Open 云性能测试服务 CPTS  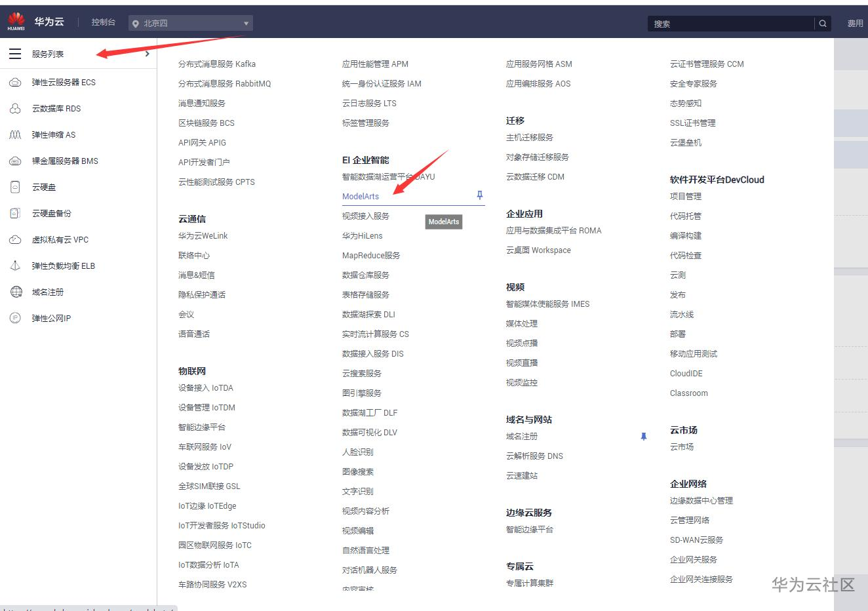(216, 182)
